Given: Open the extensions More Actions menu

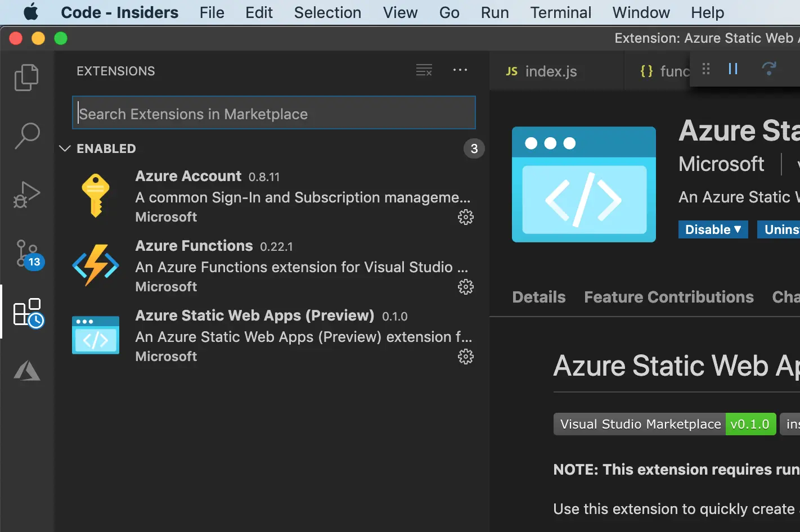Looking at the screenshot, I should pos(460,70).
